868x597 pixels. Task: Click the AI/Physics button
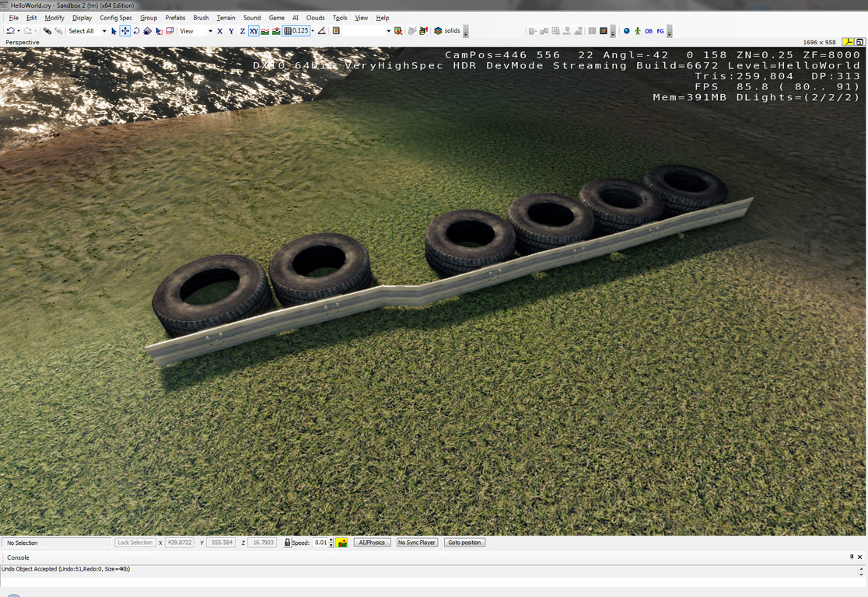click(x=372, y=543)
